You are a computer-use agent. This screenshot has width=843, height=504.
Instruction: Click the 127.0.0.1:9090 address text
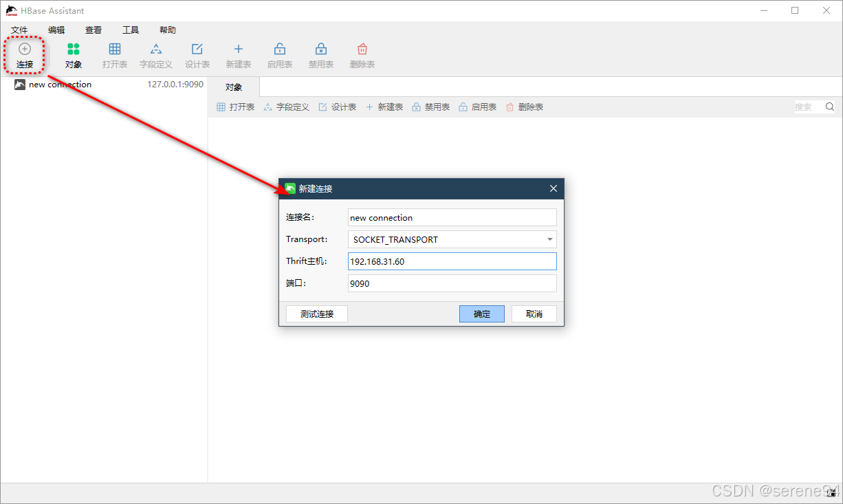click(175, 85)
